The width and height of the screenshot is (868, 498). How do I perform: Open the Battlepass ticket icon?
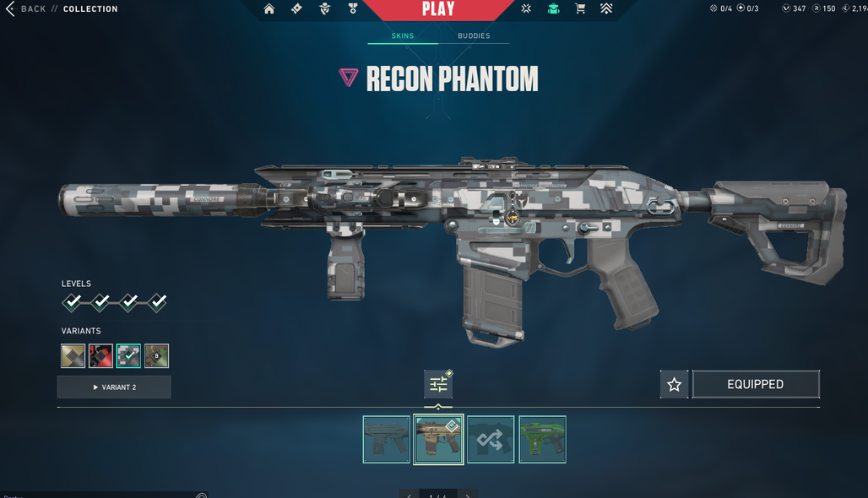point(296,8)
